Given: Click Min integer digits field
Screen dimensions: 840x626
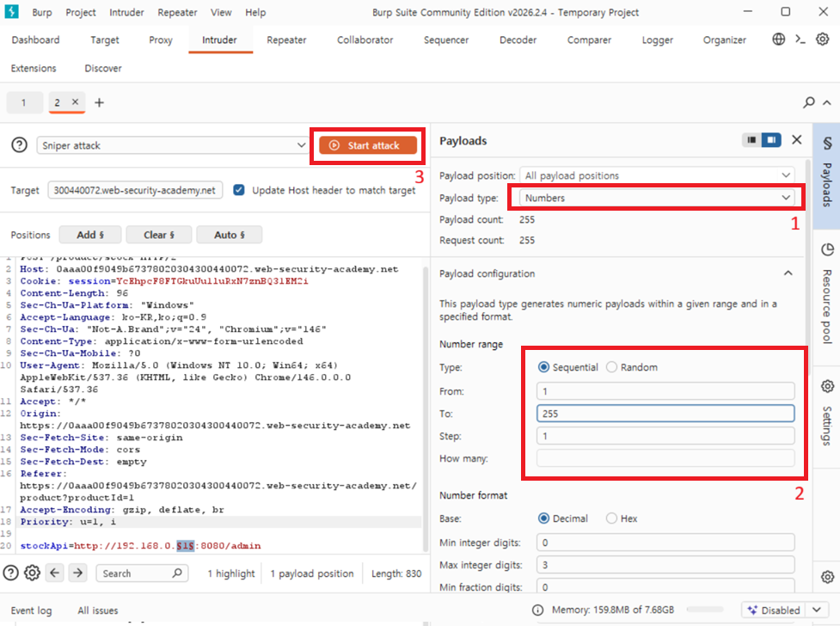Looking at the screenshot, I should (x=665, y=543).
